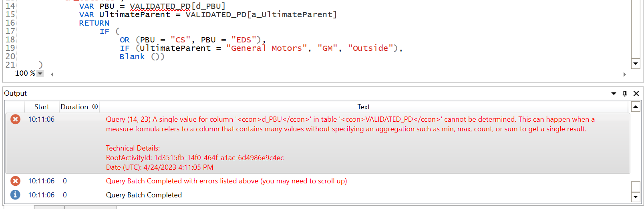Click the editor horizontal scroll right arrow
The image size is (644, 209).
pos(624,74)
